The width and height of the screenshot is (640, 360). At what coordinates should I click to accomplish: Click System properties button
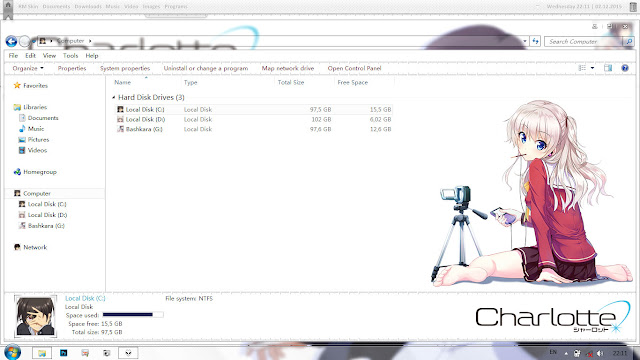pos(125,68)
